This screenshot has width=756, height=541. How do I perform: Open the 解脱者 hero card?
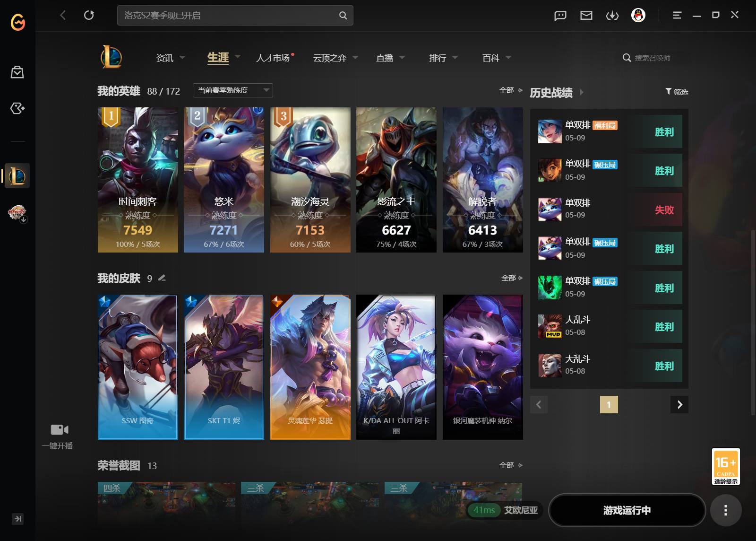483,180
